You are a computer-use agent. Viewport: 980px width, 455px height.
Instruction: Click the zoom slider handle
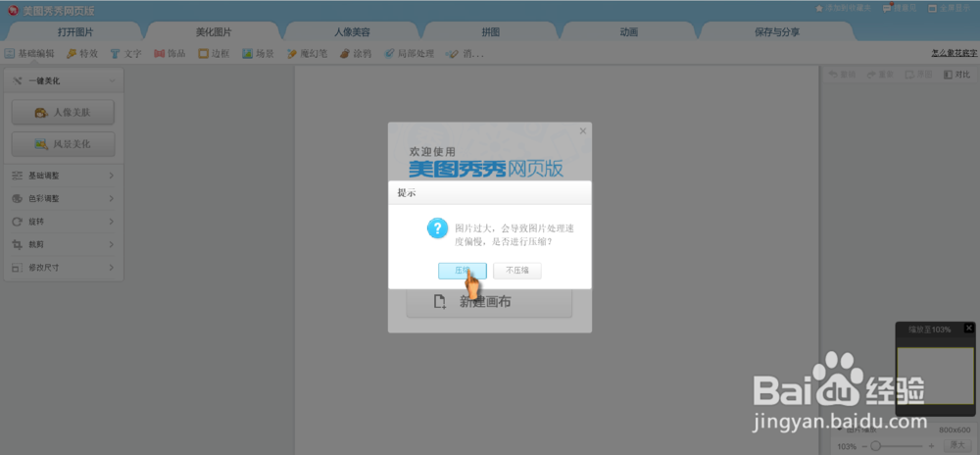875,445
